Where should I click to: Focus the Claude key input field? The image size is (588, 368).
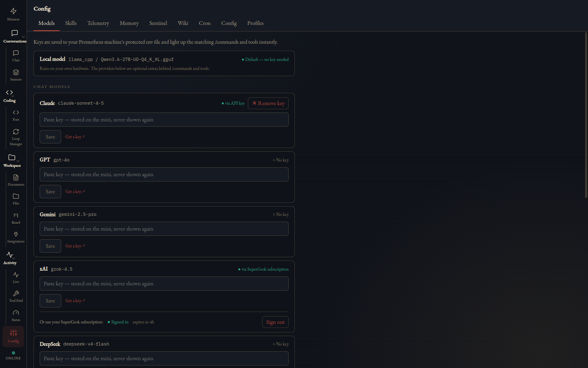click(x=164, y=120)
